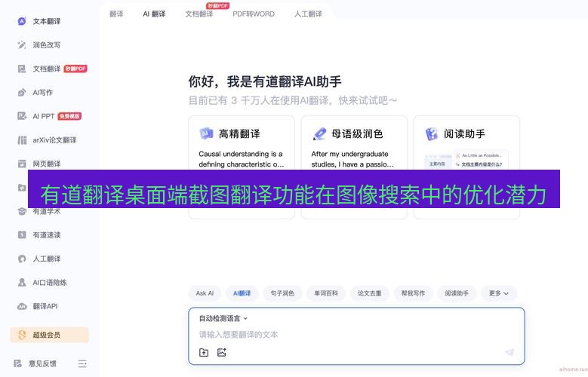Select the Ask AI chip
The height and width of the screenshot is (377, 588).
(205, 293)
